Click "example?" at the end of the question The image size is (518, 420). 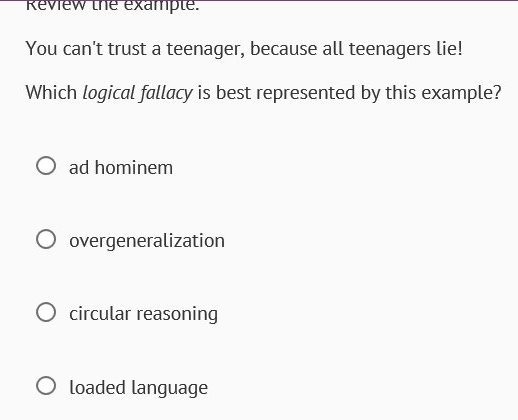[461, 93]
